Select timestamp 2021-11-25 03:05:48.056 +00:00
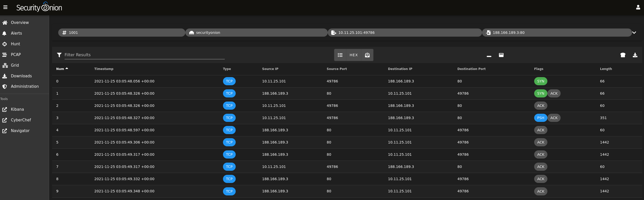 click(x=124, y=81)
